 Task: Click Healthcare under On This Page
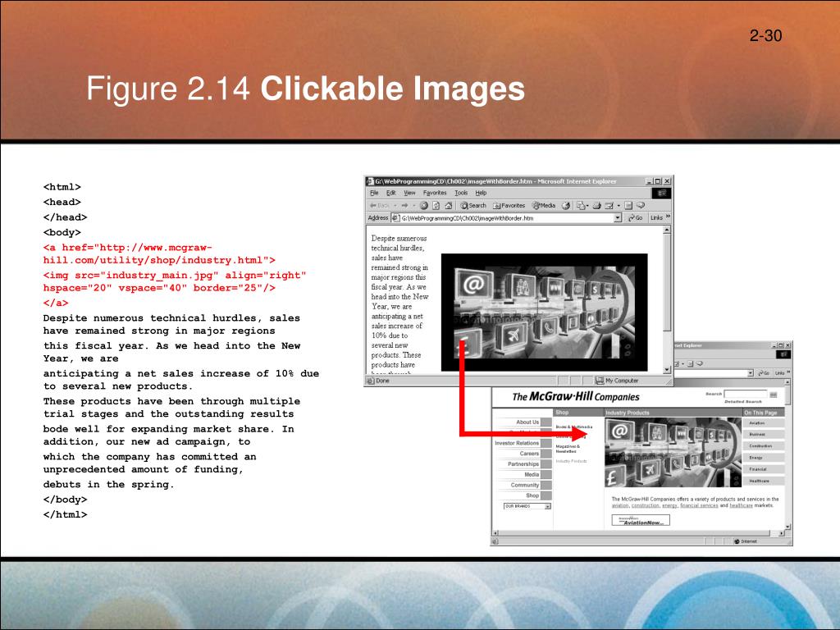point(764,481)
